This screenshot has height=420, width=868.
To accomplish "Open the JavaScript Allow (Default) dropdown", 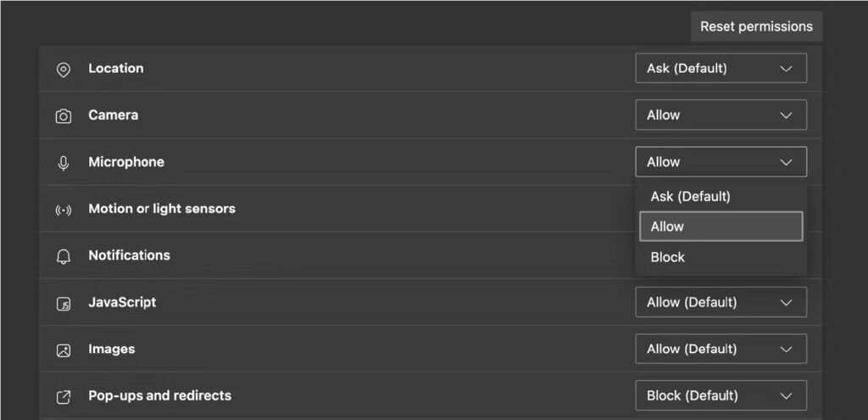I will [x=721, y=302].
